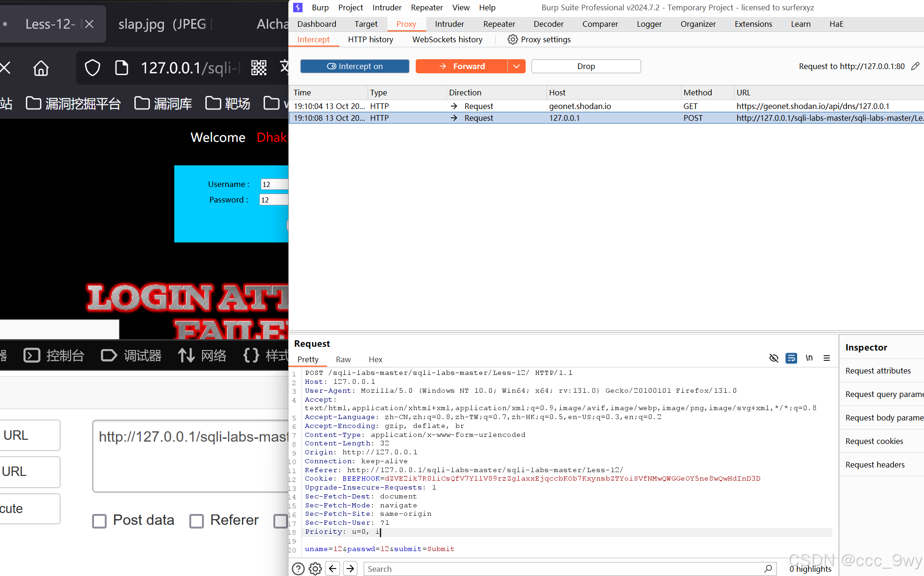Switch to the Hex view of the request
This screenshot has height=576, width=924.
pos(375,359)
